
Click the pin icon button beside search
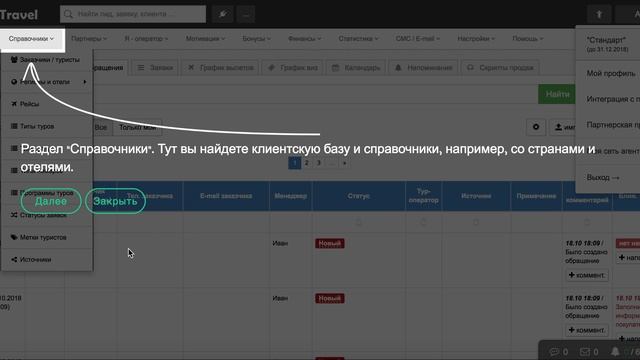[x=223, y=14]
